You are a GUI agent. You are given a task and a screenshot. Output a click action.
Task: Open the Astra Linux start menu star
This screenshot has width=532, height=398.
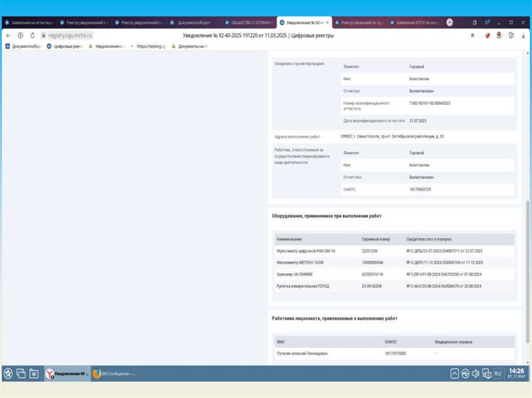click(8, 374)
